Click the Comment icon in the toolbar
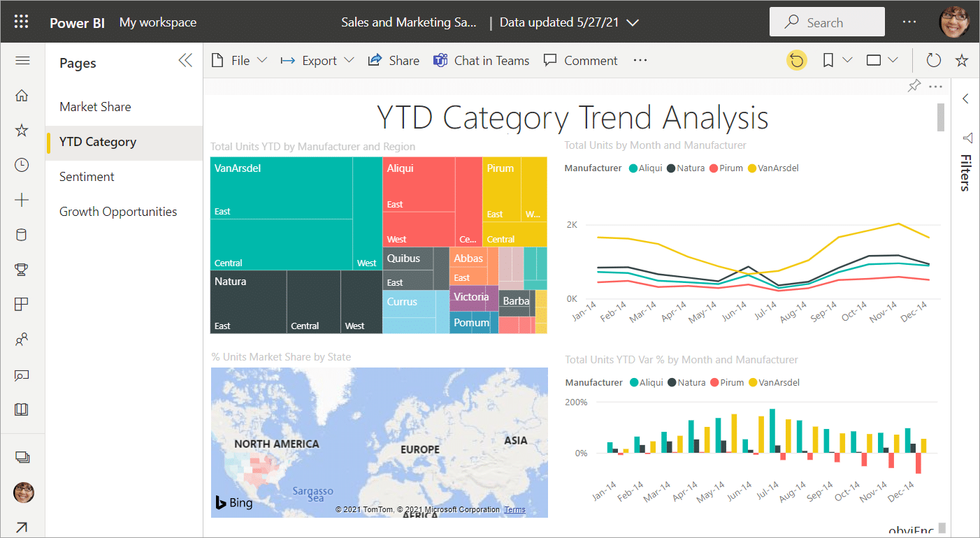The image size is (980, 538). (580, 60)
